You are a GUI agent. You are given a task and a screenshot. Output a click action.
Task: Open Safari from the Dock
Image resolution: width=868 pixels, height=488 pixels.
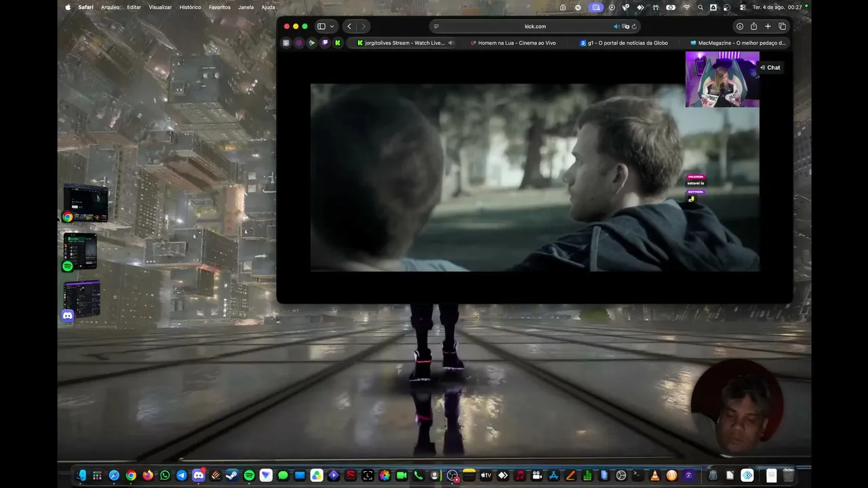[114, 476]
